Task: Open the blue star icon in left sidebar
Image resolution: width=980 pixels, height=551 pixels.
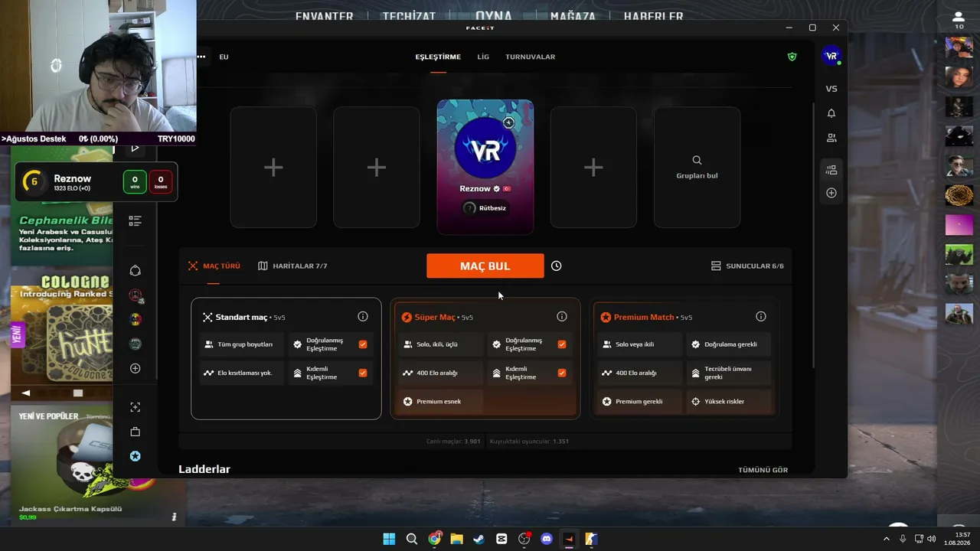Action: pos(136,456)
